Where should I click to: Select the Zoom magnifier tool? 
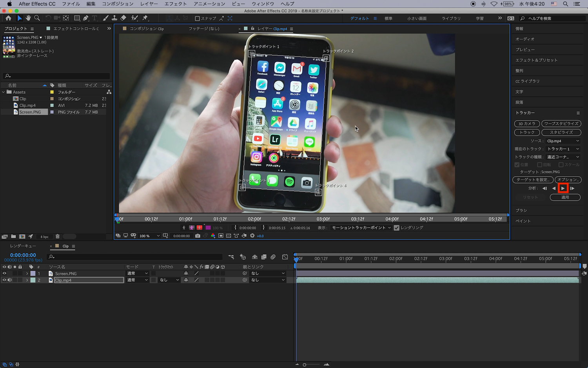[37, 18]
